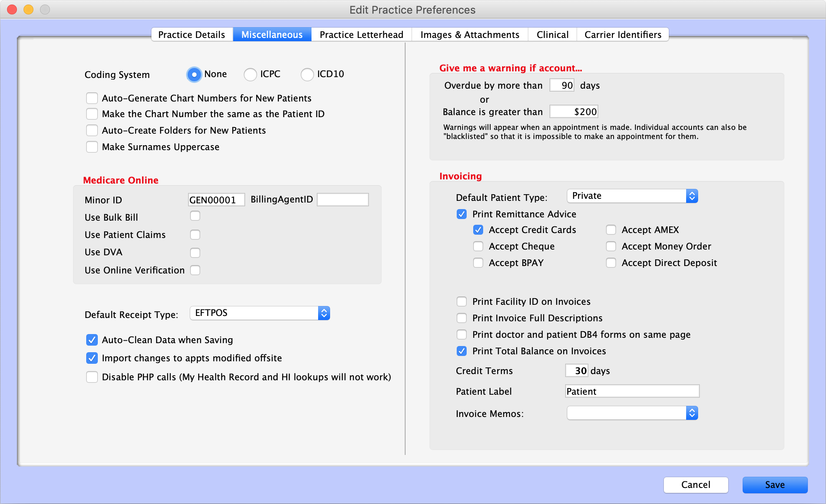Uncheck Print Total Balance on Invoices

tap(462, 351)
